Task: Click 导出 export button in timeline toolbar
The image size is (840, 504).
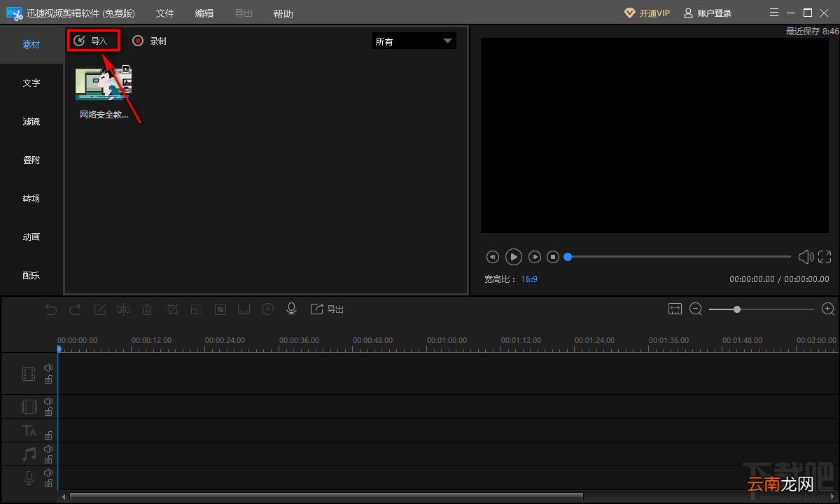Action: (327, 309)
